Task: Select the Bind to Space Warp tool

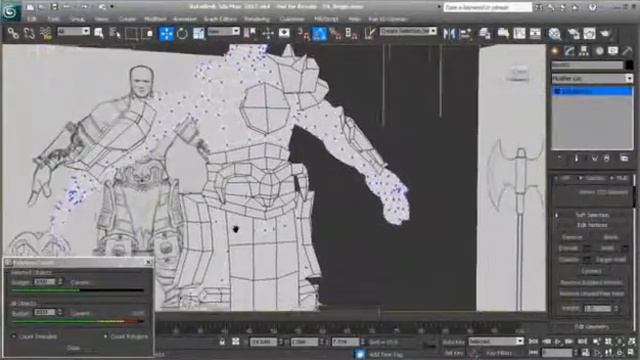Action: pyautogui.click(x=46, y=33)
